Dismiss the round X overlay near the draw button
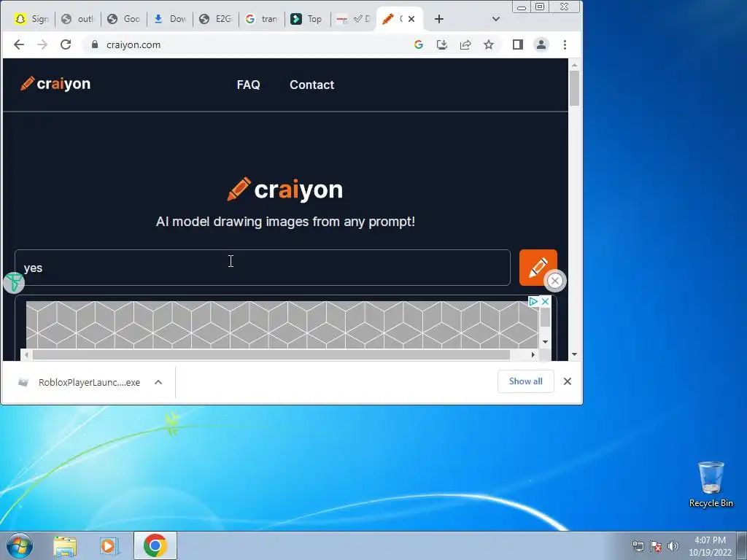The height and width of the screenshot is (560, 747). pyautogui.click(x=554, y=281)
